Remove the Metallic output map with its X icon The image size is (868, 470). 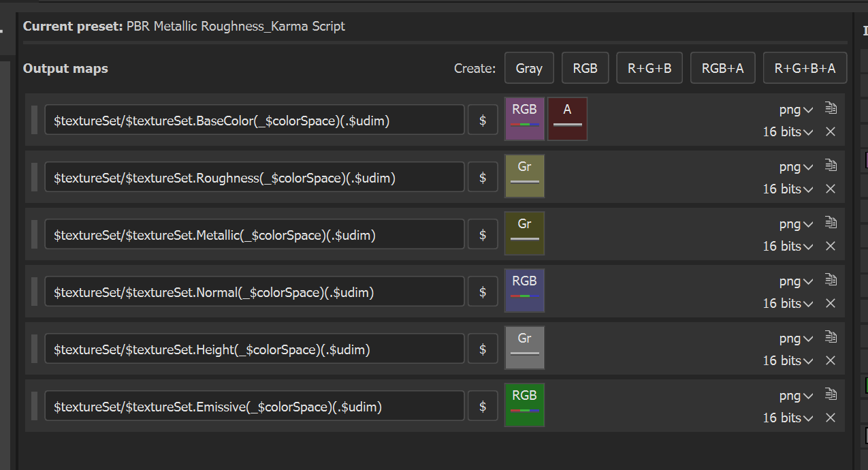tap(831, 246)
